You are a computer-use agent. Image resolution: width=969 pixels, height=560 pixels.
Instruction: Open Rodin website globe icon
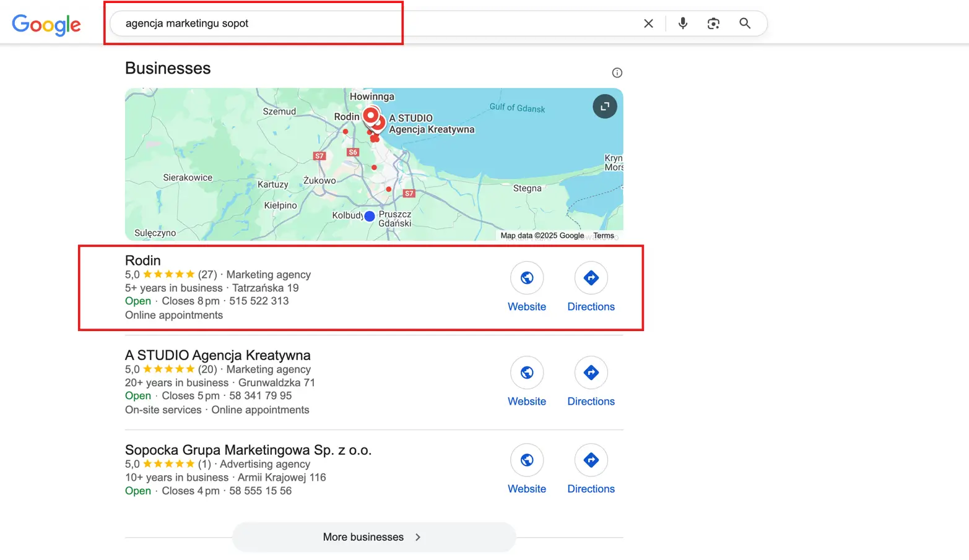point(527,278)
